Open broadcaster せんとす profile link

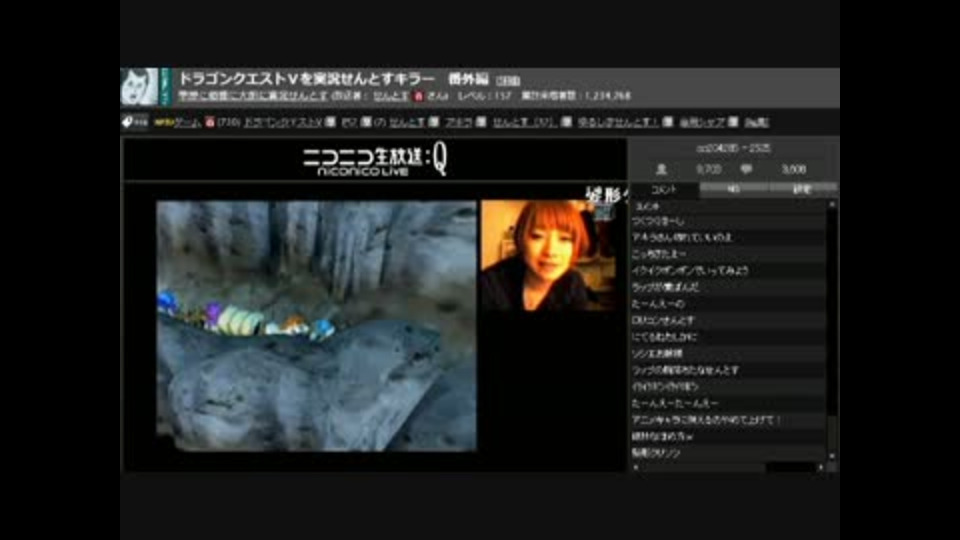391,96
